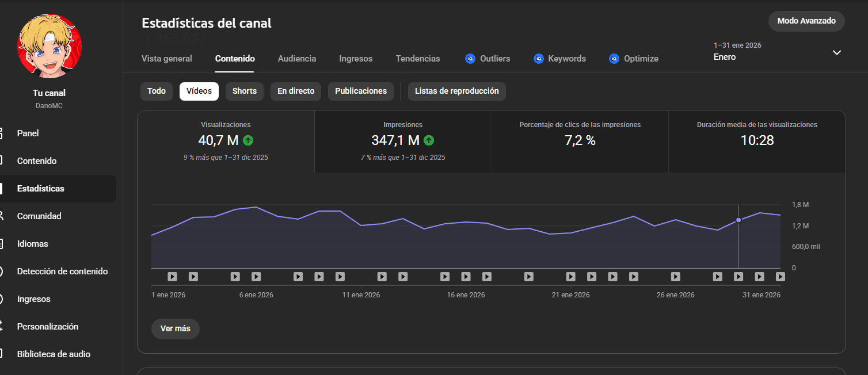Click the green up arrow beside Visualizaciones
This screenshot has width=868, height=375.
248,140
